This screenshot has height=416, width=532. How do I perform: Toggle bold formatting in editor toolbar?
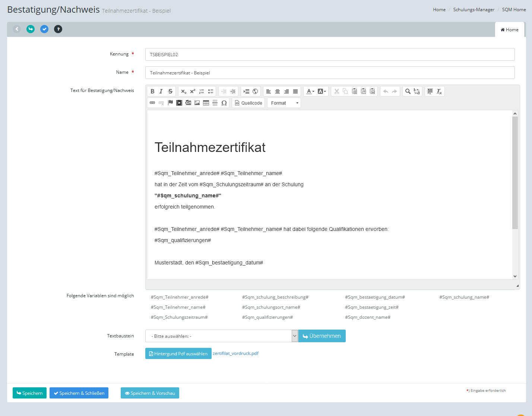152,91
